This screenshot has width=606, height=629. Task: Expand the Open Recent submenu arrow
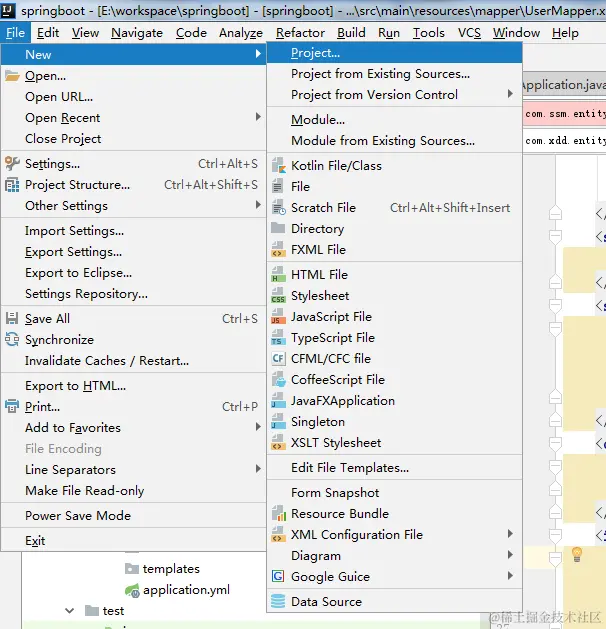(x=258, y=117)
